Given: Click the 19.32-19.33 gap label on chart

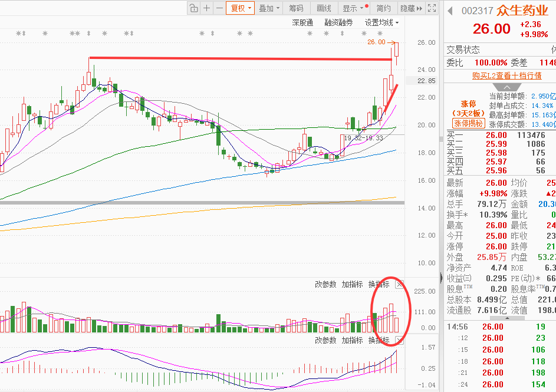Looking at the screenshot, I should click(364, 138).
